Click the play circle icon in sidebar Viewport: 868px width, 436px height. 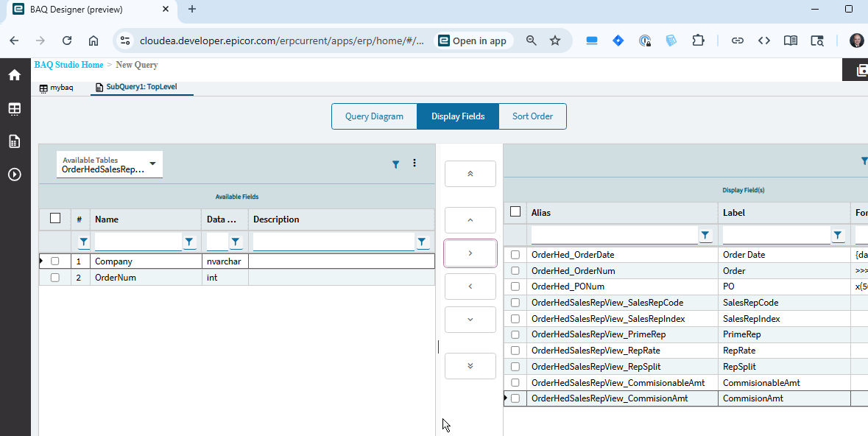pos(14,175)
